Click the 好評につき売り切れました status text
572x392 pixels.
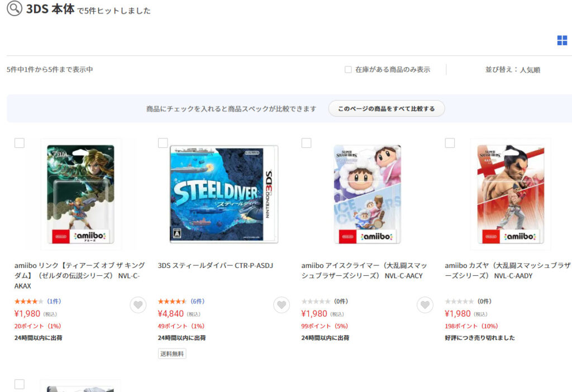click(x=480, y=338)
